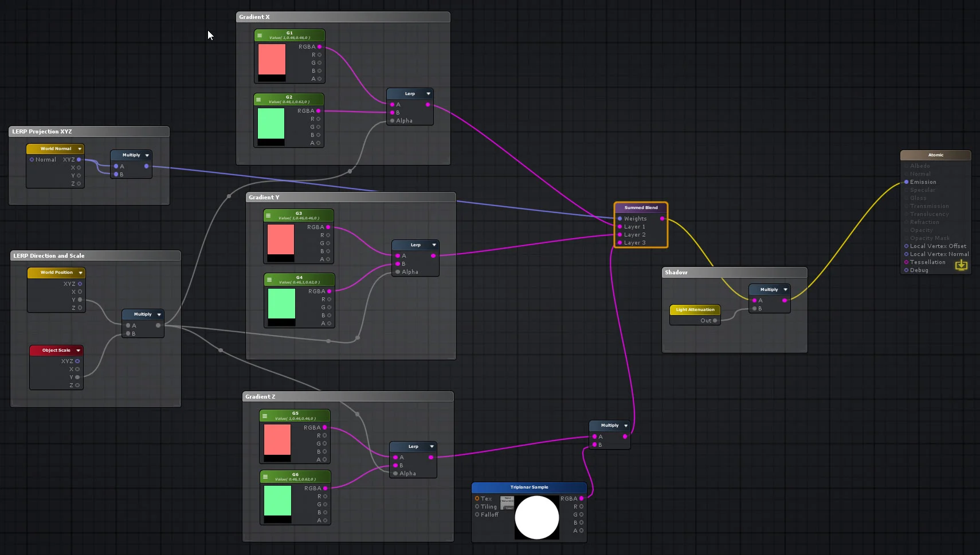Select the Atomic master node title
Image resolution: width=980 pixels, height=555 pixels.
[935, 155]
